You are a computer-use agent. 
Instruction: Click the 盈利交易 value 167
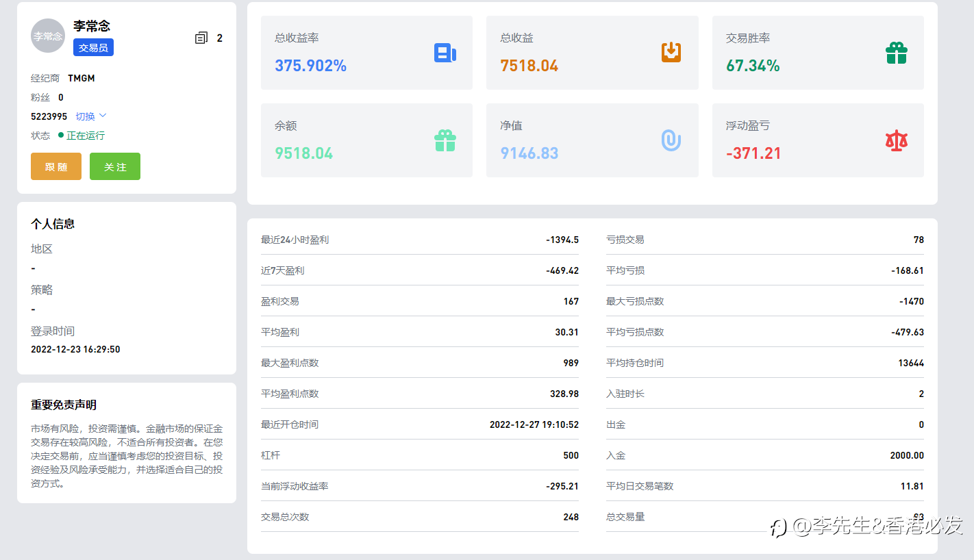click(571, 301)
